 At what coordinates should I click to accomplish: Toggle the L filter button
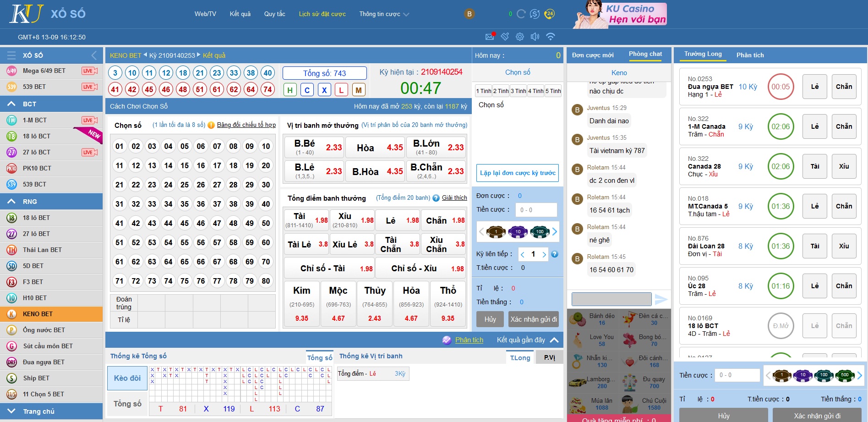pos(341,90)
